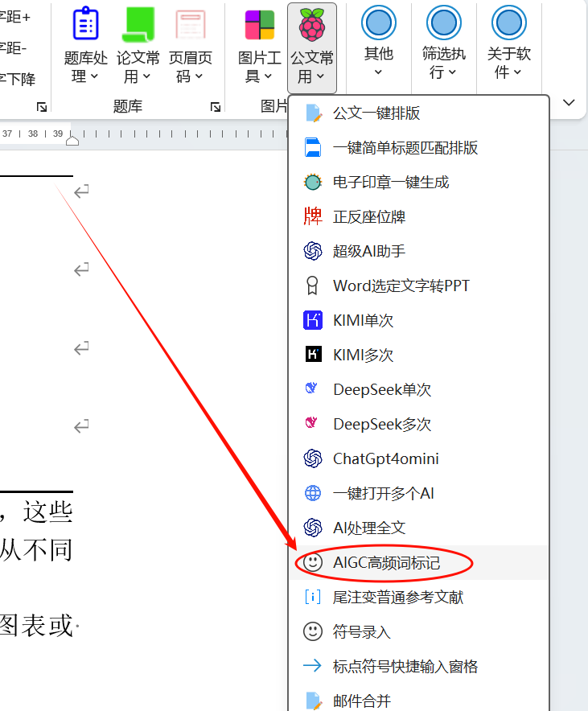Select AIGC高频词标记 menu entry
This screenshot has width=588, height=711.
click(418, 562)
